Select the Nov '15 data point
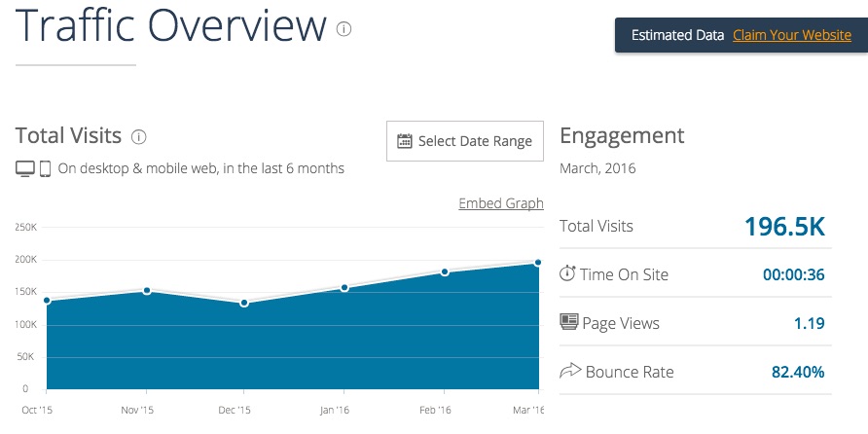868x434 pixels. pos(147,291)
